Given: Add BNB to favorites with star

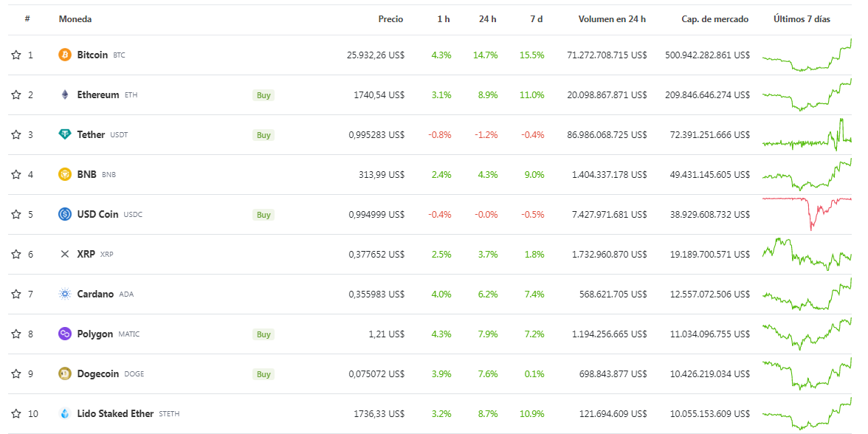Looking at the screenshot, I should (x=16, y=174).
